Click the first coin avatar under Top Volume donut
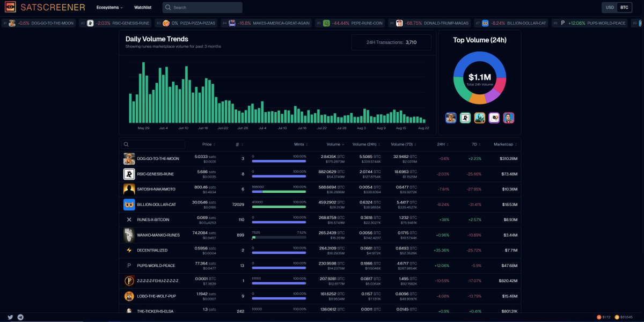 pos(450,118)
